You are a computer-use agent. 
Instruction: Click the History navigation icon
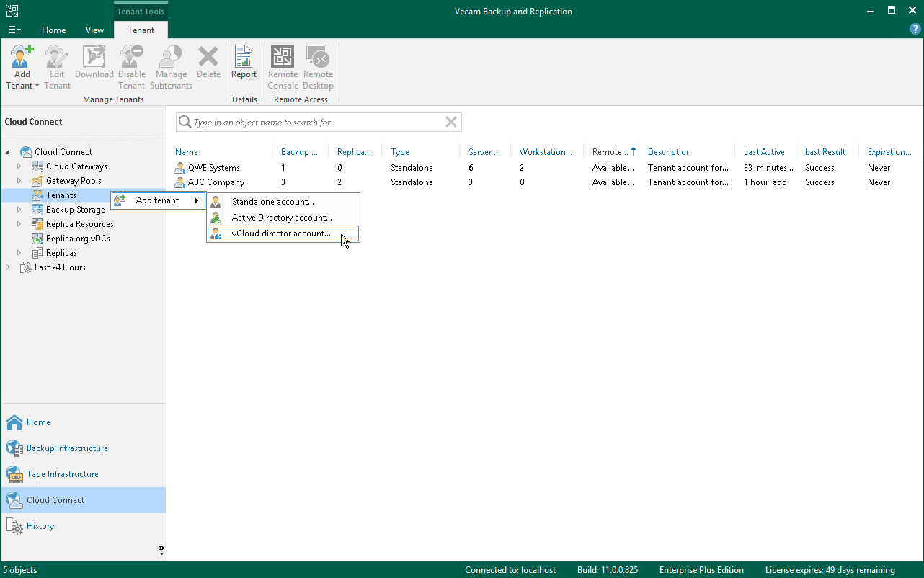point(14,526)
